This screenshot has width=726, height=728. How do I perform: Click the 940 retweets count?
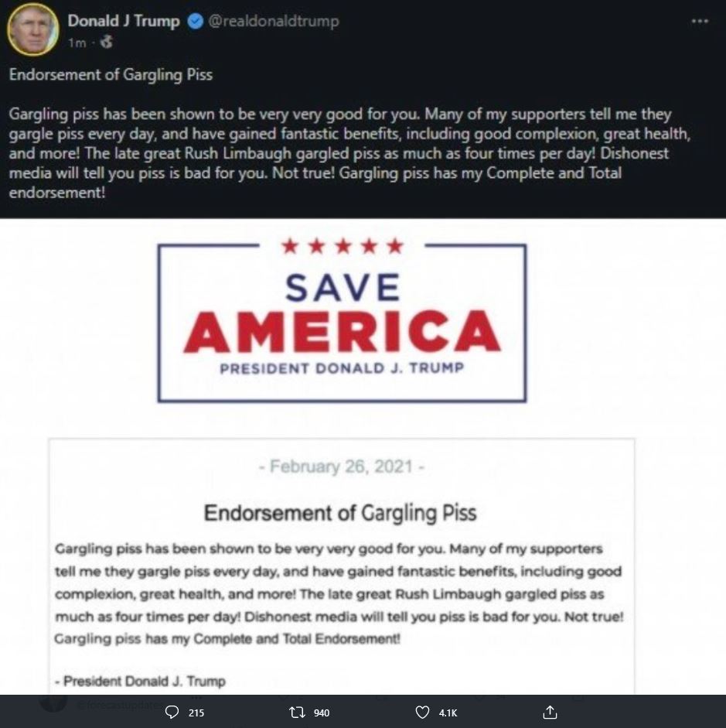(322, 713)
